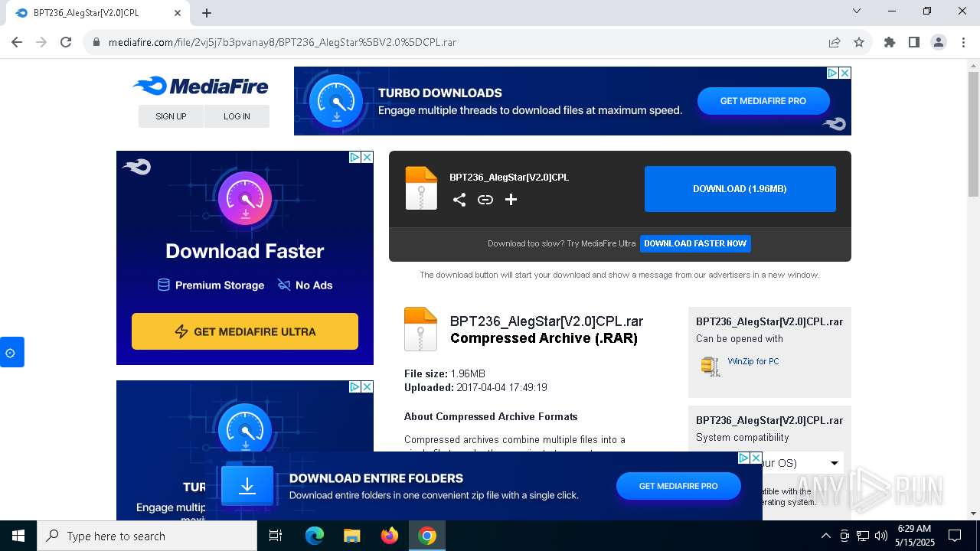The image size is (980, 551).
Task: Bookmark this page with the star icon
Action: [x=859, y=42]
